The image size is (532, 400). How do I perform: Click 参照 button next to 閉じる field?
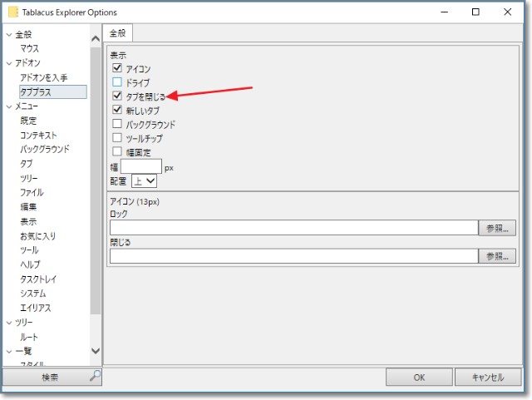(496, 256)
